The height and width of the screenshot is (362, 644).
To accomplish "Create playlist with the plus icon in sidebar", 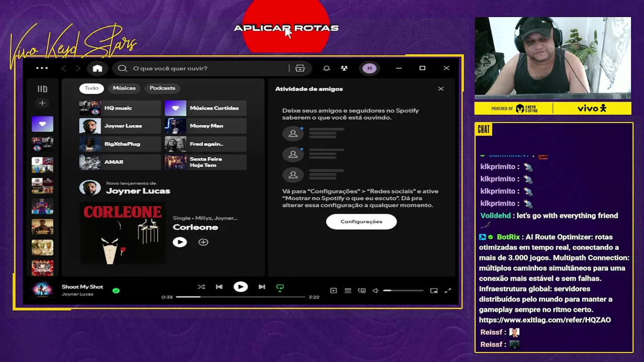I will click(42, 103).
